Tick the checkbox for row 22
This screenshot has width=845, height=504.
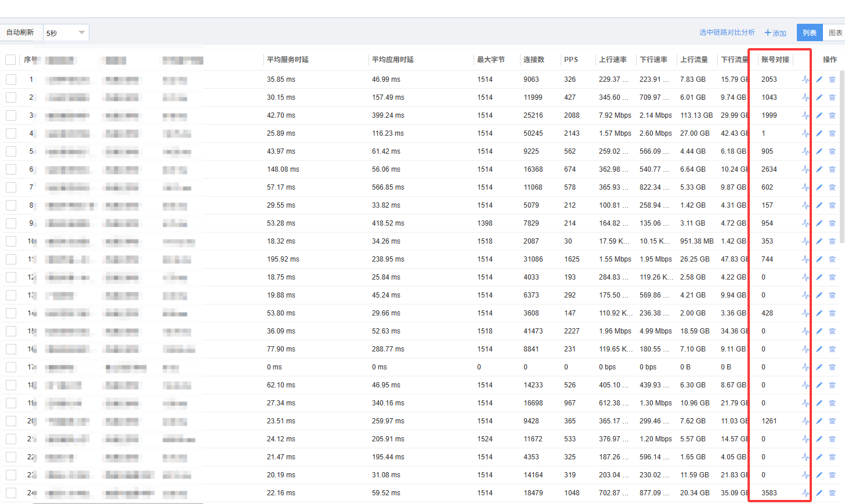pyautogui.click(x=10, y=457)
